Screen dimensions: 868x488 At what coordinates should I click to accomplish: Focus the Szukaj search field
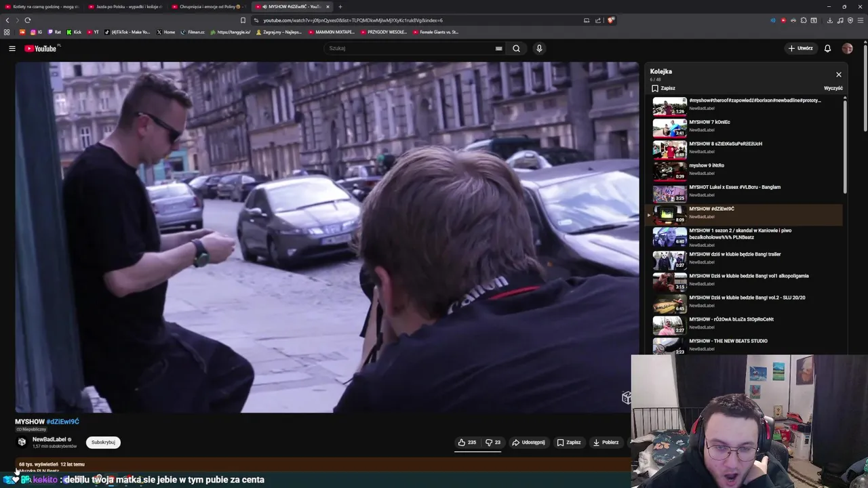click(410, 48)
